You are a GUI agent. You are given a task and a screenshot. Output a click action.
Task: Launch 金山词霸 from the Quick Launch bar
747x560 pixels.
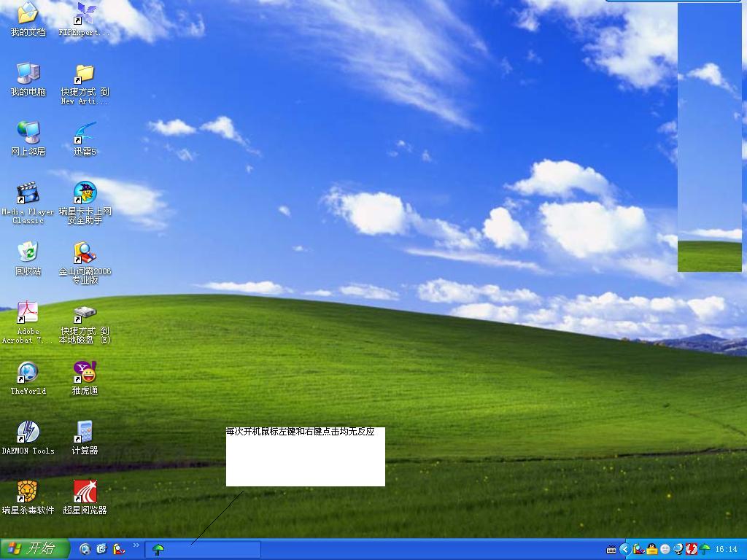coord(119,549)
